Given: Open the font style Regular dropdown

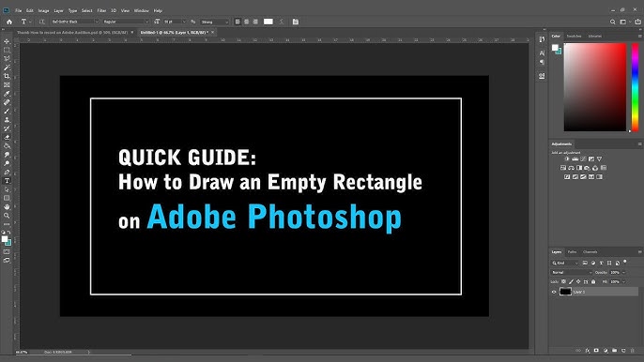Looking at the screenshot, I should coord(126,22).
